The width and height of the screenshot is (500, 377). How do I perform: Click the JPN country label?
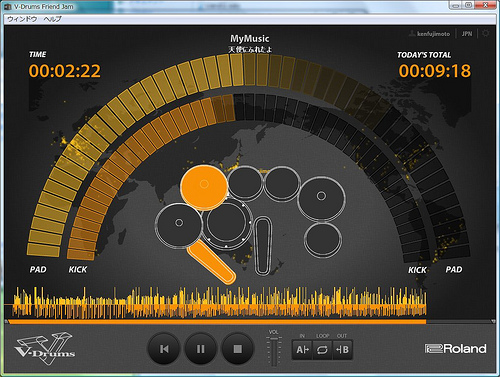point(467,34)
